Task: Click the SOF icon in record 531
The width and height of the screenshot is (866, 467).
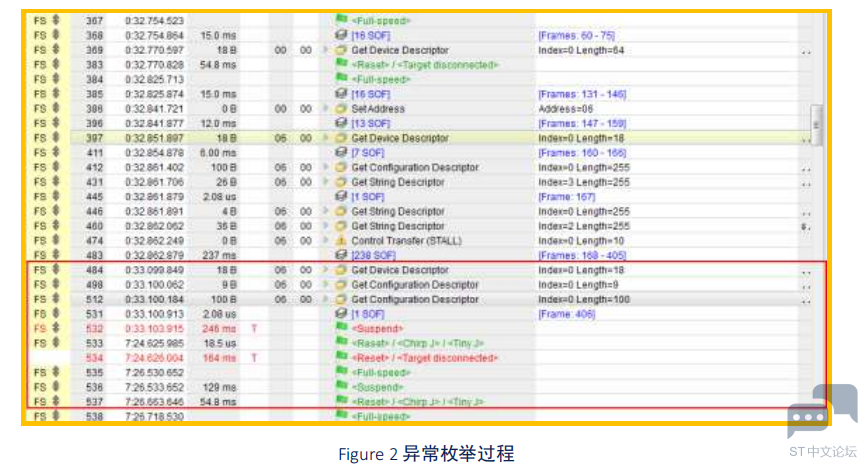Action: click(341, 313)
